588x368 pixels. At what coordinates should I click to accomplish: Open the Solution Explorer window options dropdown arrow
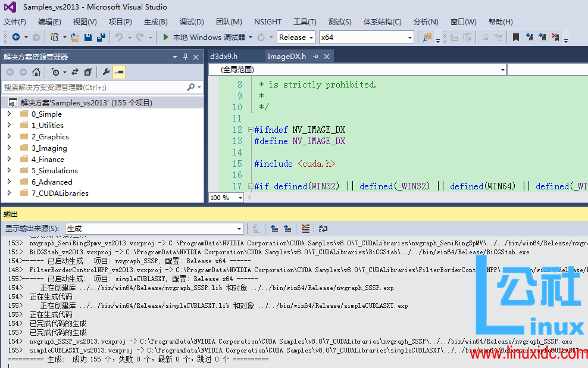coord(175,57)
